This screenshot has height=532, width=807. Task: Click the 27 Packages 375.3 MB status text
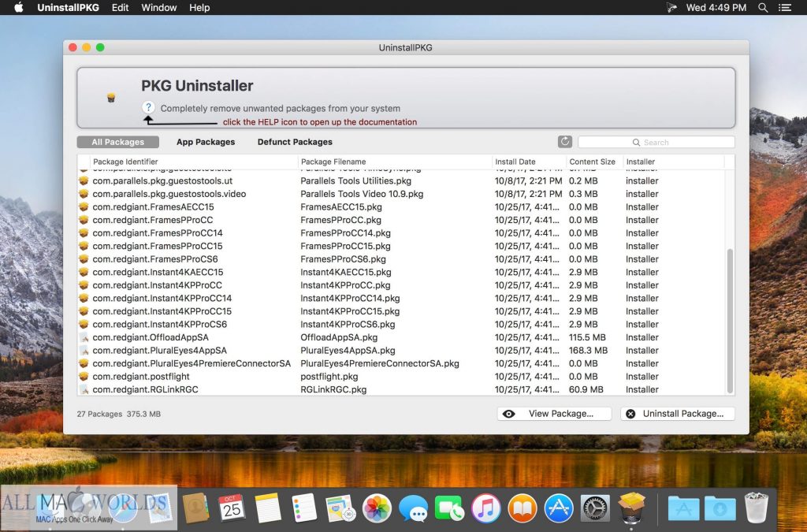[119, 414]
